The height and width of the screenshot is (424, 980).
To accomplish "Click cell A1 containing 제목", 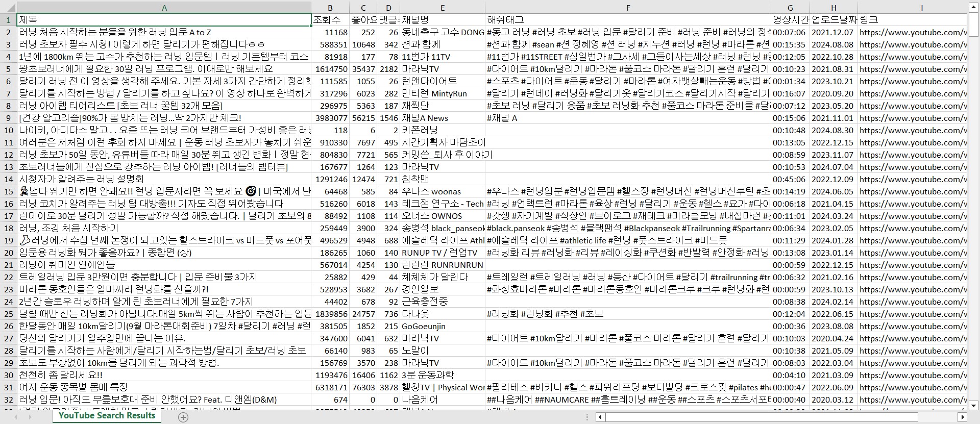I will [164, 20].
